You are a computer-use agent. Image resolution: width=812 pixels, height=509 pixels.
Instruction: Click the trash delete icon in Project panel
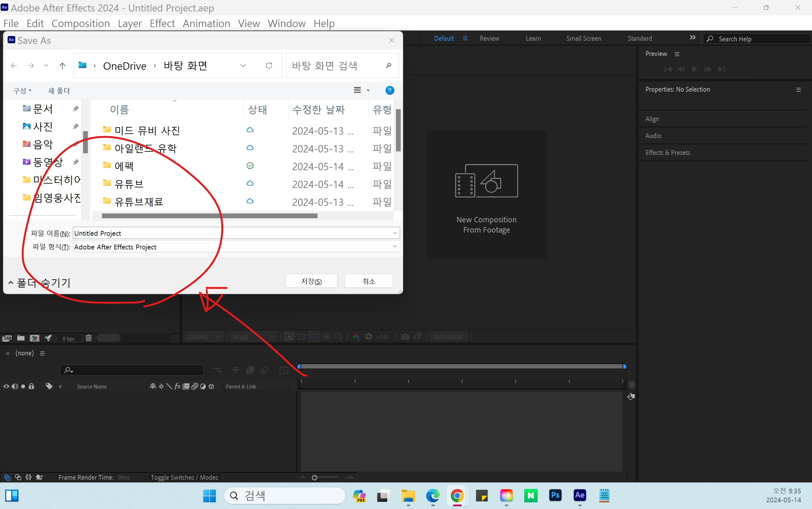tap(88, 338)
